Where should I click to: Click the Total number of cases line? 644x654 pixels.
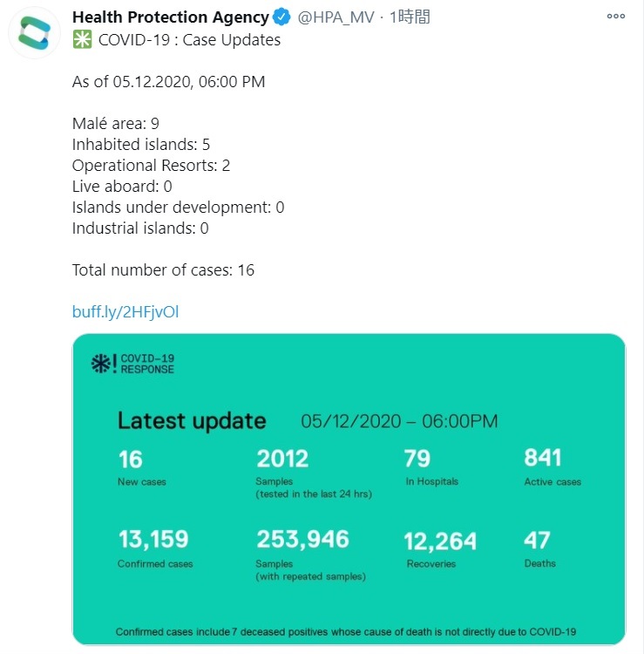tap(163, 269)
